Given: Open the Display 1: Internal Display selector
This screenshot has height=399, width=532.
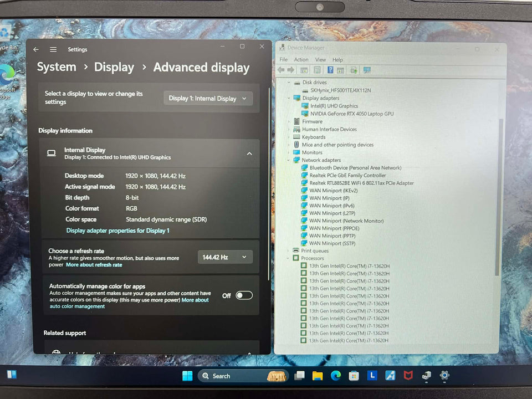Looking at the screenshot, I should [208, 98].
